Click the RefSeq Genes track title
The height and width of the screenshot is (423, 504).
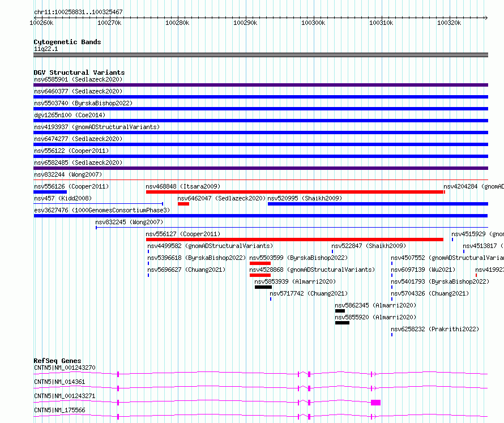coord(57,361)
